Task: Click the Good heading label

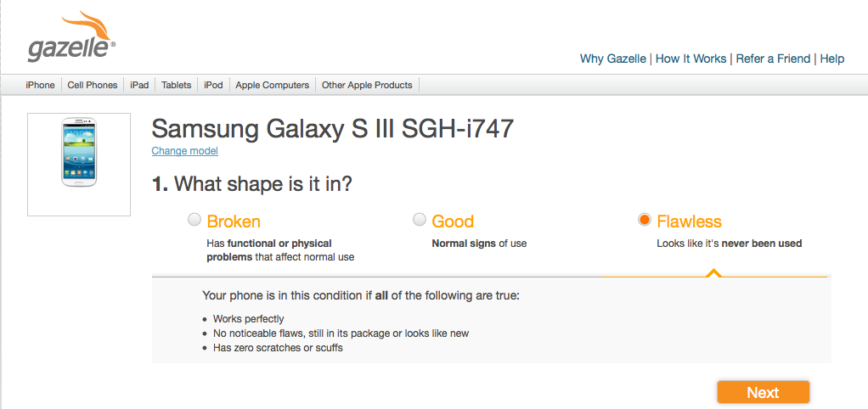Action: [x=453, y=221]
